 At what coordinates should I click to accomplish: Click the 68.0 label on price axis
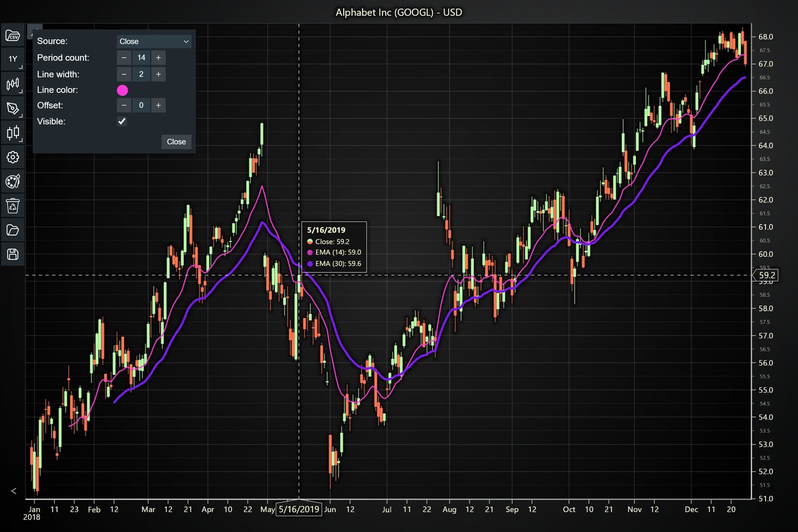point(765,37)
